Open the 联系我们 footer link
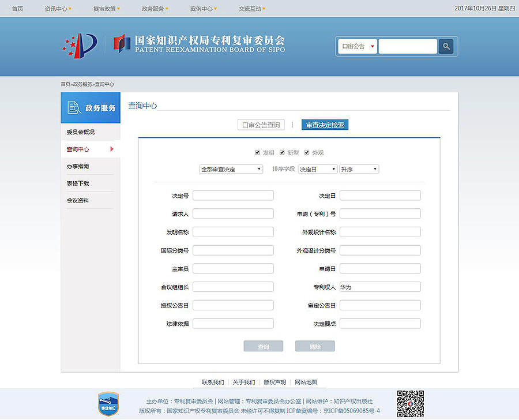The image size is (519, 420). coord(213,382)
